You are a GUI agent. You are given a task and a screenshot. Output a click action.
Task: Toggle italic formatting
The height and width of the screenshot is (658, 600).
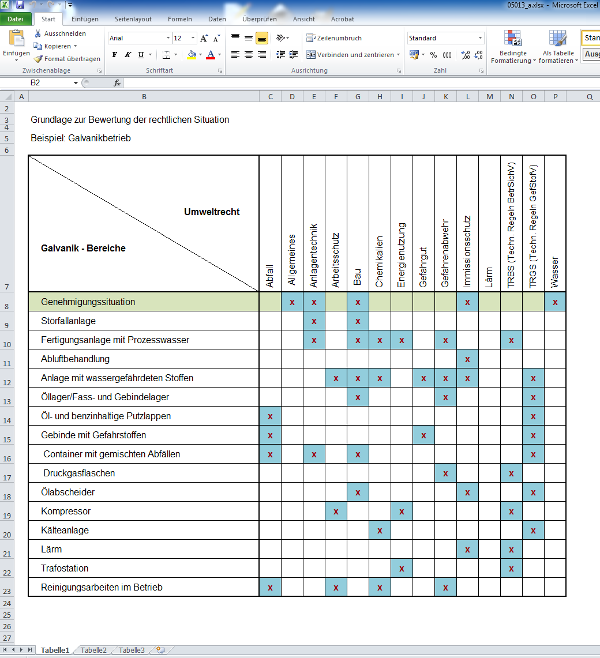[x=126, y=55]
